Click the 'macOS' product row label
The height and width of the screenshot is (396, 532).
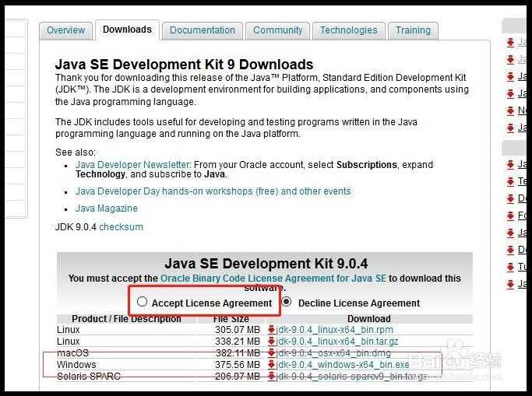click(73, 353)
